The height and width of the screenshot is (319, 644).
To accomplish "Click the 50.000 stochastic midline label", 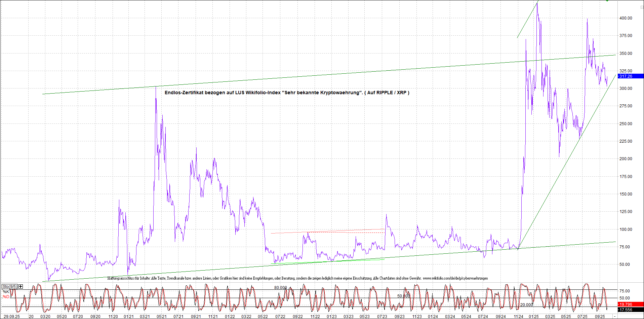I will (403, 296).
